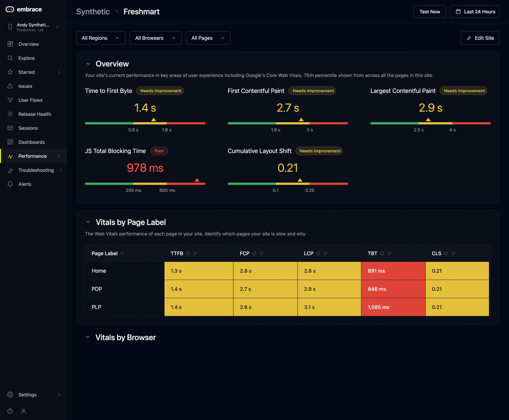
Task: Click the Alerts bell icon
Action: tap(10, 184)
